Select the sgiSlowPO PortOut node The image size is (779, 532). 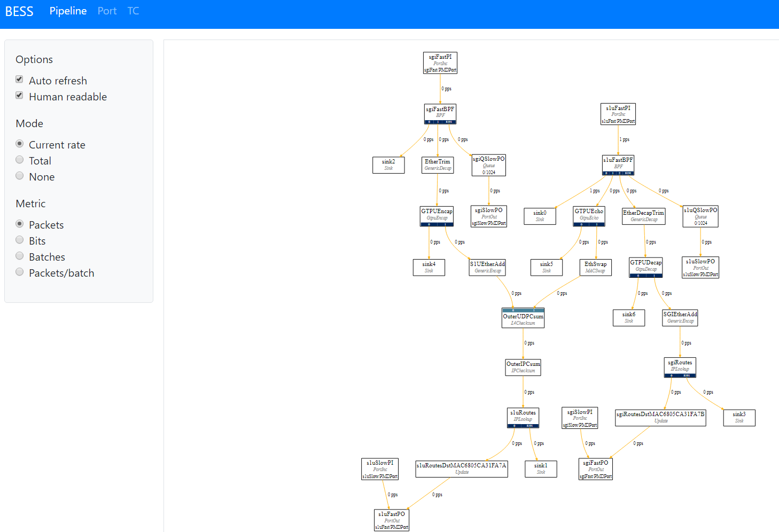pyautogui.click(x=489, y=216)
